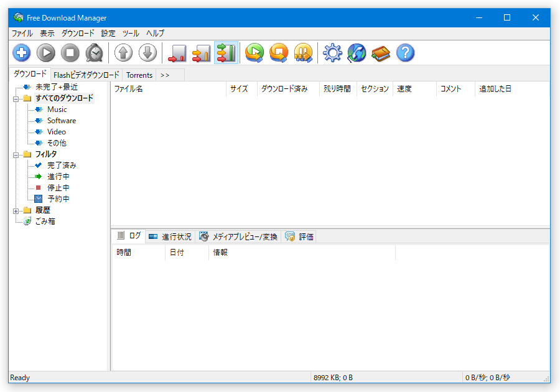Image resolution: width=560 pixels, height=392 pixels.
Task: Select 未完了+最近 in the tree
Action: coord(57,86)
